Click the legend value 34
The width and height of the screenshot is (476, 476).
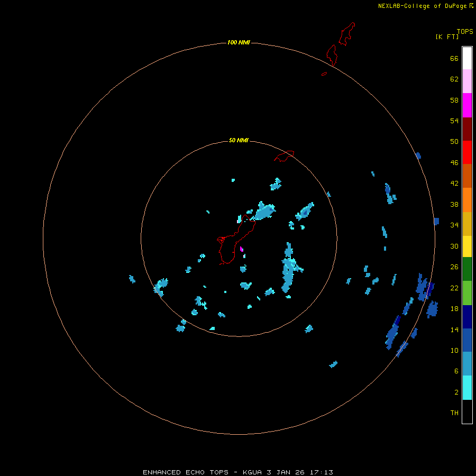[x=454, y=225]
